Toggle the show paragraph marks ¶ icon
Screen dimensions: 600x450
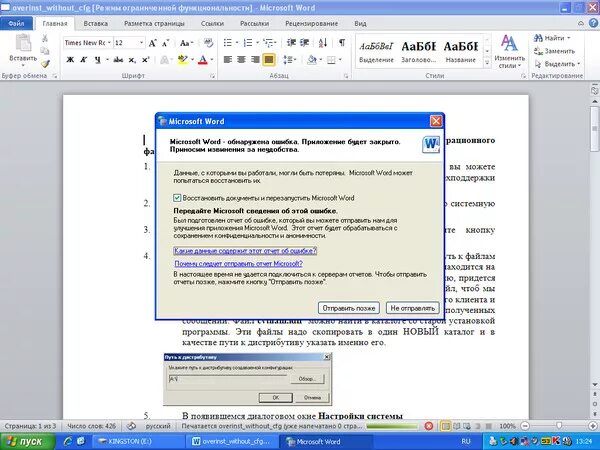click(342, 42)
